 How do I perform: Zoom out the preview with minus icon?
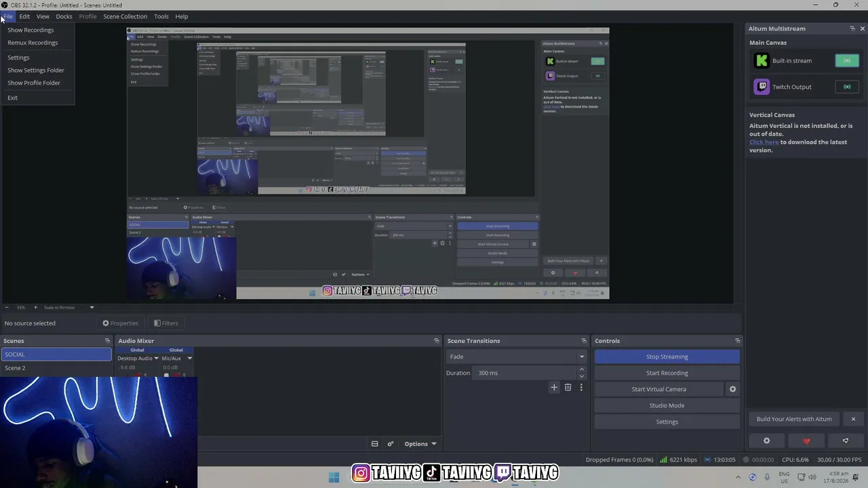pyautogui.click(x=8, y=308)
